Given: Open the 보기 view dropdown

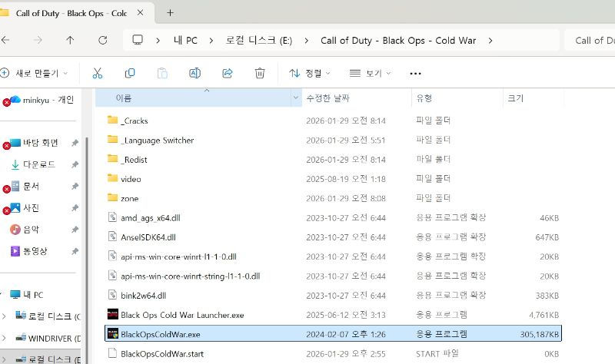Looking at the screenshot, I should click(x=370, y=74).
